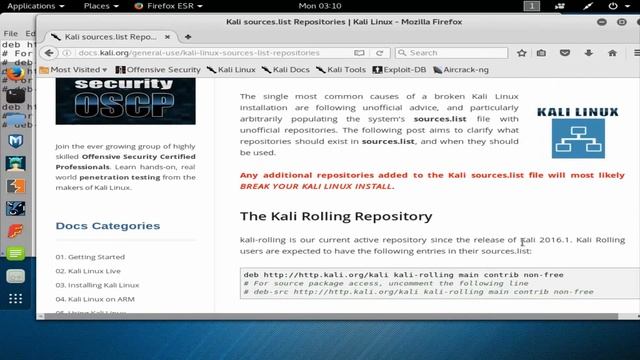The width and height of the screenshot is (640, 360).
Task: Open the 01. Getting Started category
Action: tap(90, 257)
